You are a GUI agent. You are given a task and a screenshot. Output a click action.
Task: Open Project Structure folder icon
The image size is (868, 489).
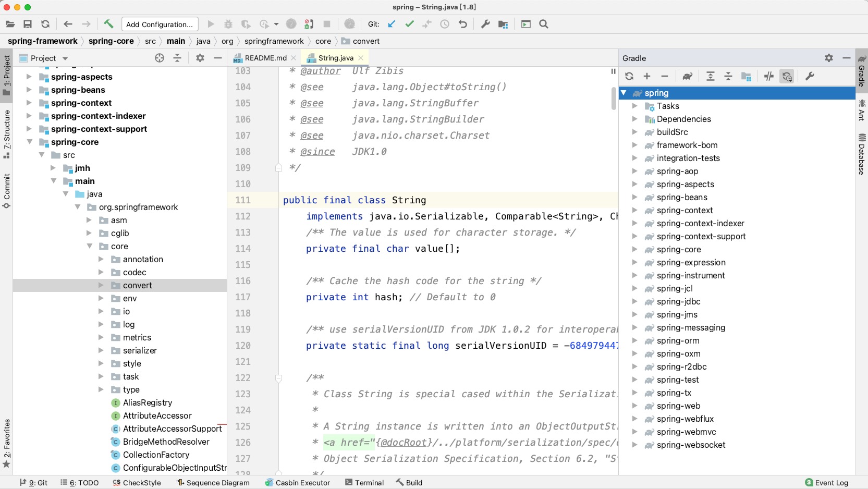(503, 24)
